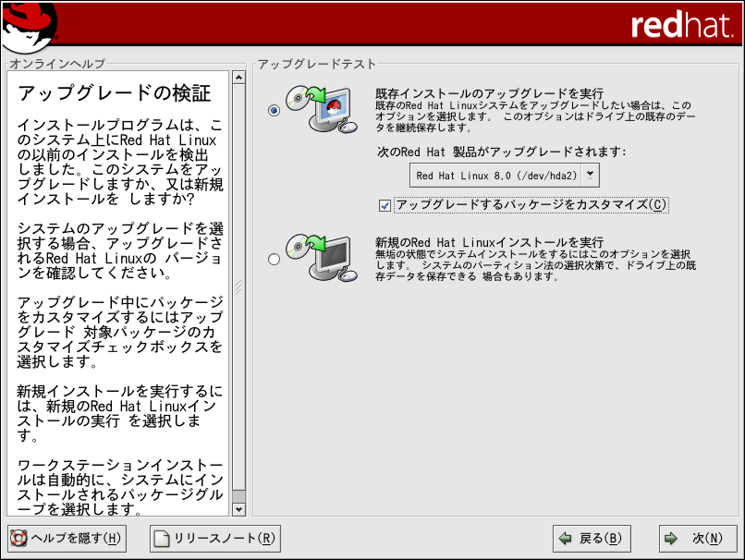Click the left arrow icon for Back

coord(564,538)
